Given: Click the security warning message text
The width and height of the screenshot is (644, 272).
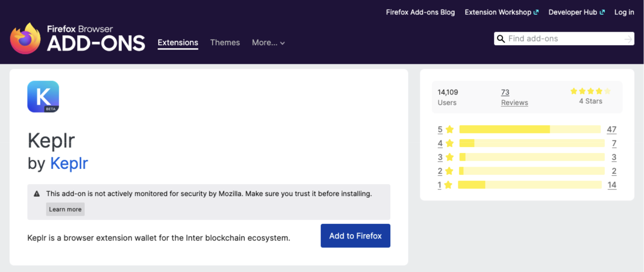Looking at the screenshot, I should [x=209, y=194].
